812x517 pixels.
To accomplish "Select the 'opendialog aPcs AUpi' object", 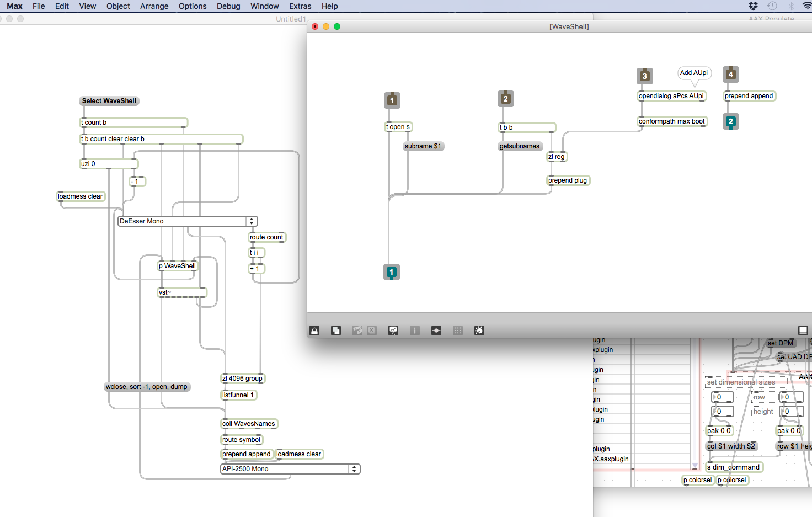I will [671, 96].
